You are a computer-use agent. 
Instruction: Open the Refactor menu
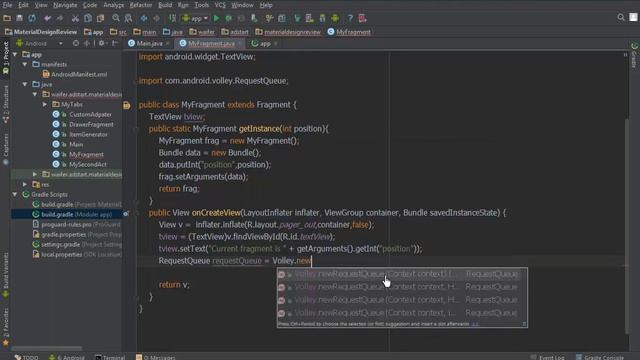tap(140, 5)
